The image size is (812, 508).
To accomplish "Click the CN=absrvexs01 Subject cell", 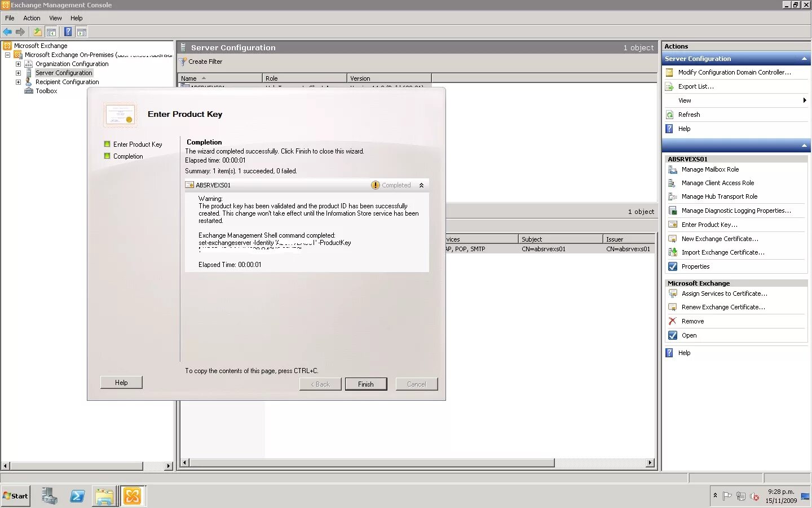I will [544, 249].
